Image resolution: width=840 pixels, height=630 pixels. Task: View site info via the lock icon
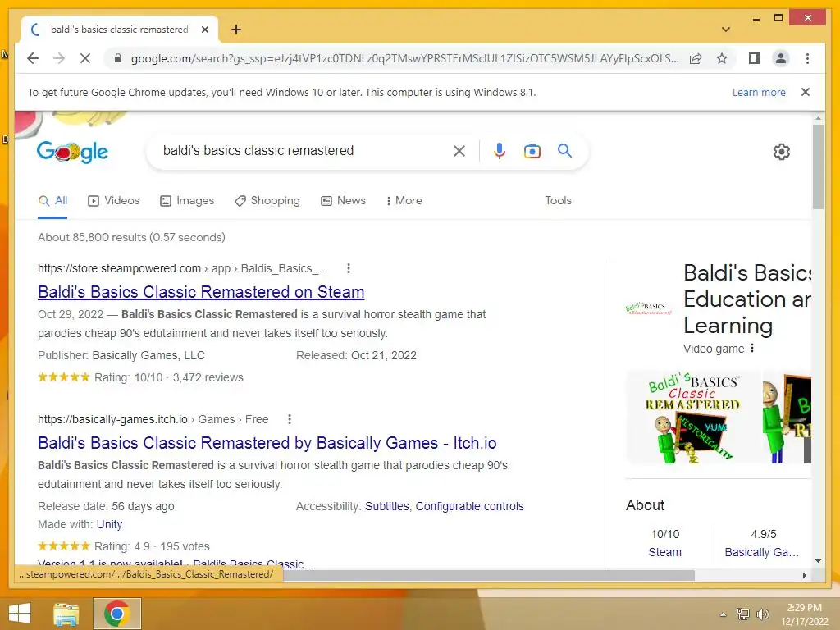pyautogui.click(x=118, y=58)
